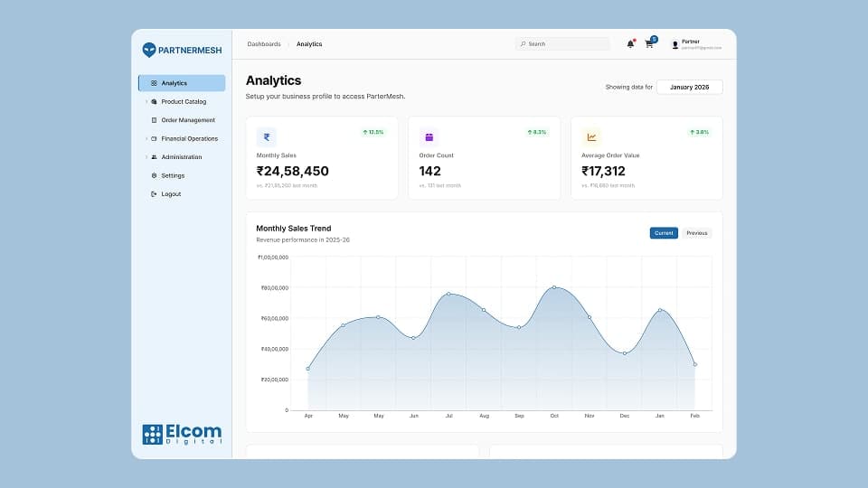Click the Logout icon in sidebar

[154, 194]
